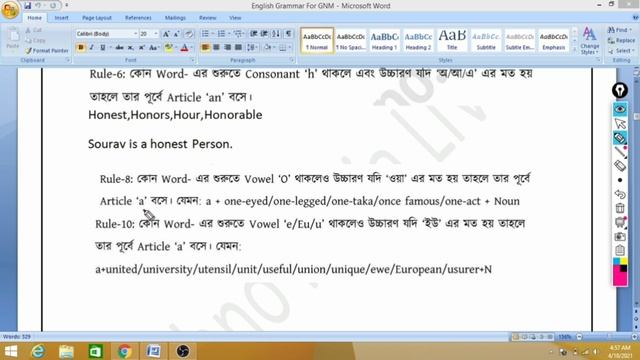640x360 pixels.
Task: Click the Format Painter button
Action: tap(47, 51)
